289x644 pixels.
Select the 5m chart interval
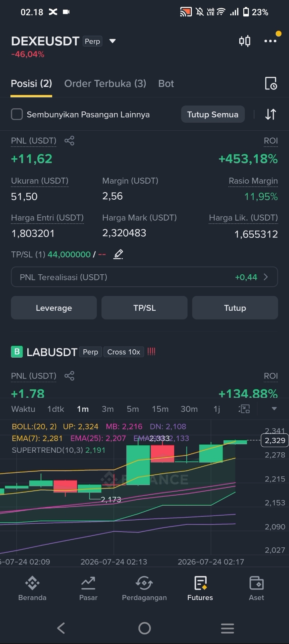(x=133, y=409)
